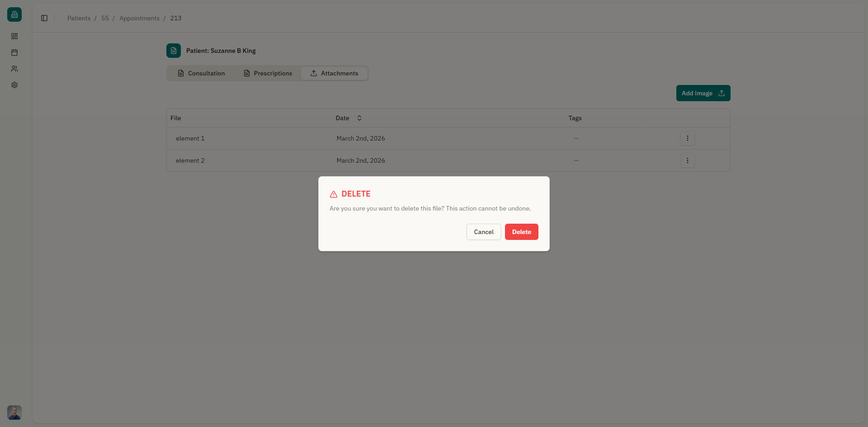Open Appointments from the breadcrumb trail

pyautogui.click(x=139, y=18)
